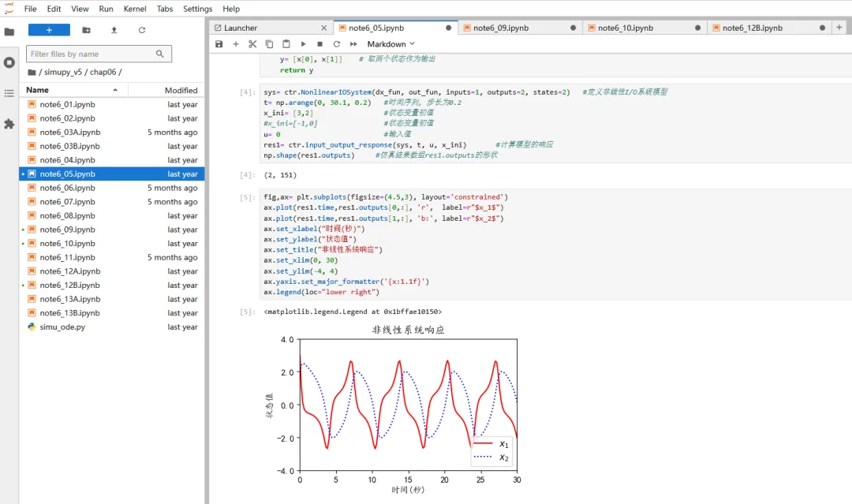Open the Table of Contents panel
Image resolution: width=852 pixels, height=504 pixels.
click(9, 93)
